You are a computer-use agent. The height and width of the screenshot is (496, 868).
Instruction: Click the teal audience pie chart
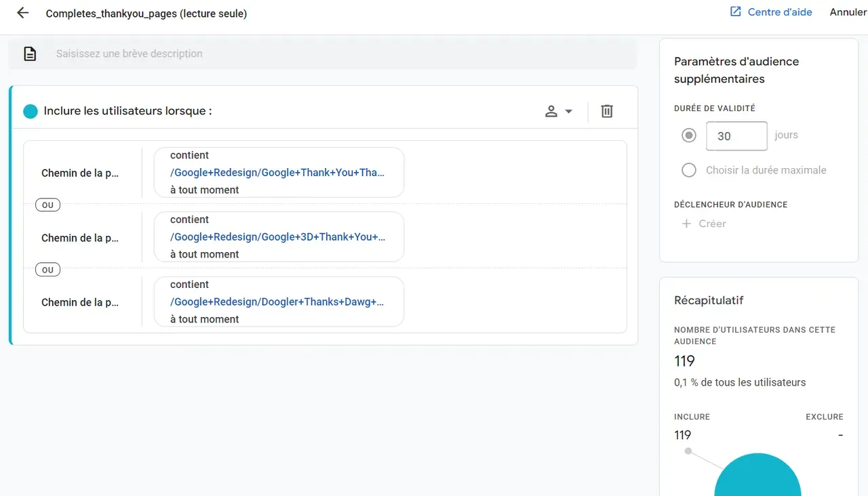click(757, 476)
